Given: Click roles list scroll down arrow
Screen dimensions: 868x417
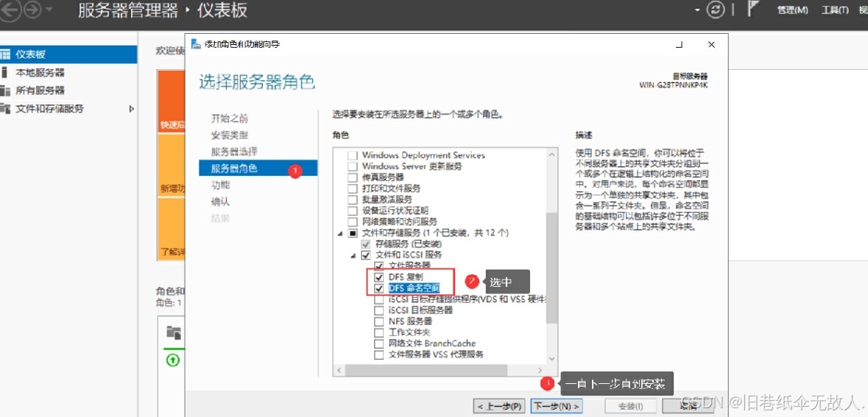Looking at the screenshot, I should 552,358.
